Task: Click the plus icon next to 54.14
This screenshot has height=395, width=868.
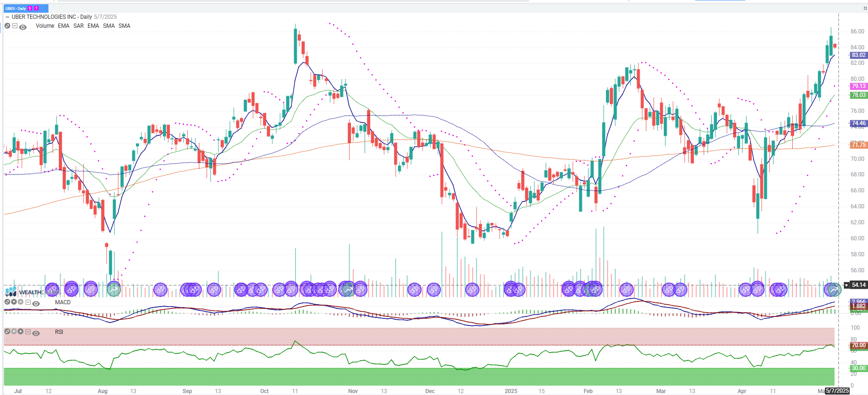Action: click(x=846, y=285)
